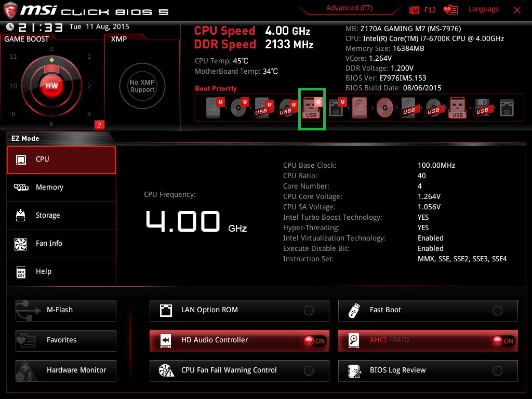Screen dimensions: 532x399
Task: Click the Intel Virtualization Technology label
Action: (334, 238)
